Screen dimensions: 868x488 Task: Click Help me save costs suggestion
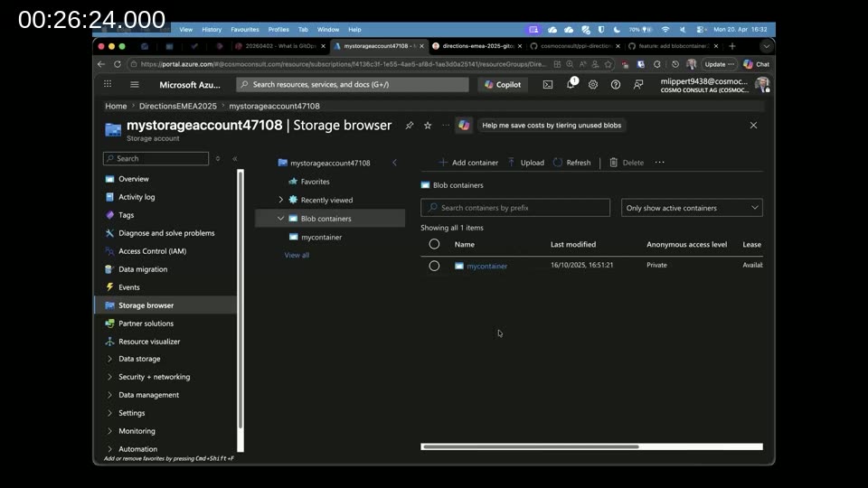[x=552, y=126]
